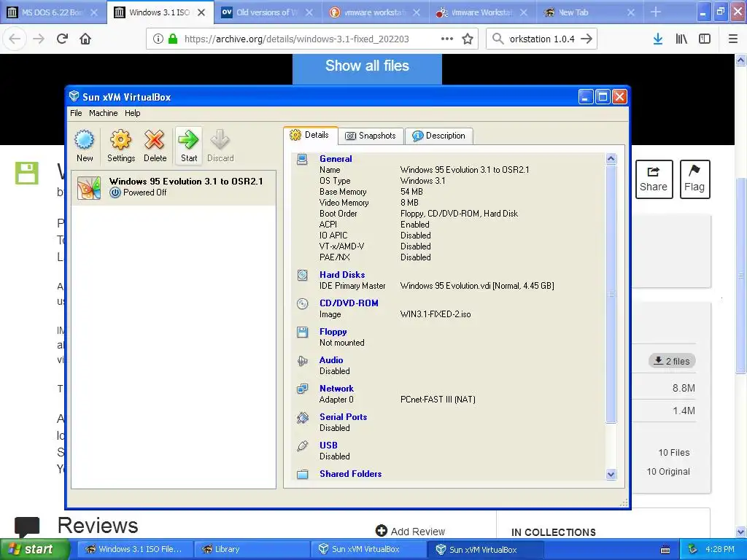Switch to Old versions browser tab
The width and height of the screenshot is (747, 560).
point(267,12)
